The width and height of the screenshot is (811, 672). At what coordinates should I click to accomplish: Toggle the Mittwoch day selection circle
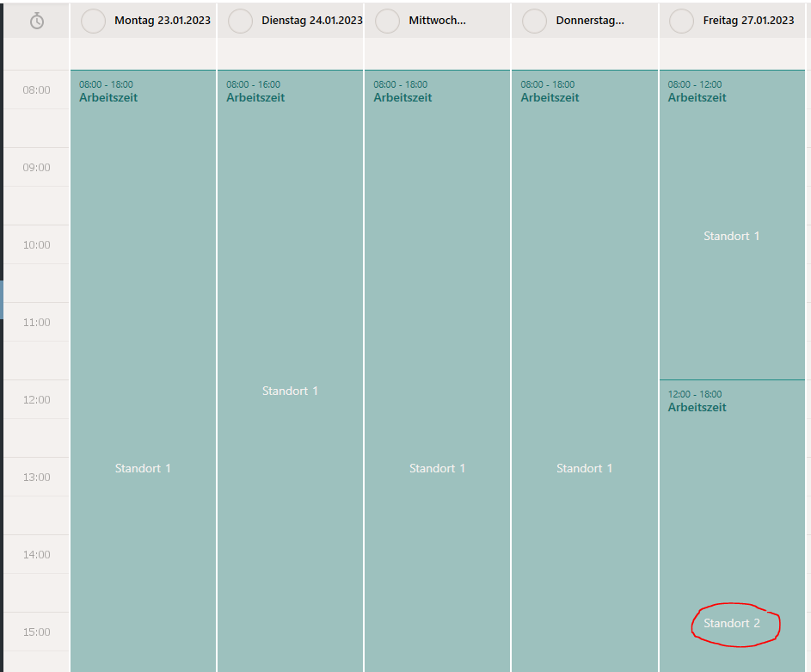(x=387, y=21)
